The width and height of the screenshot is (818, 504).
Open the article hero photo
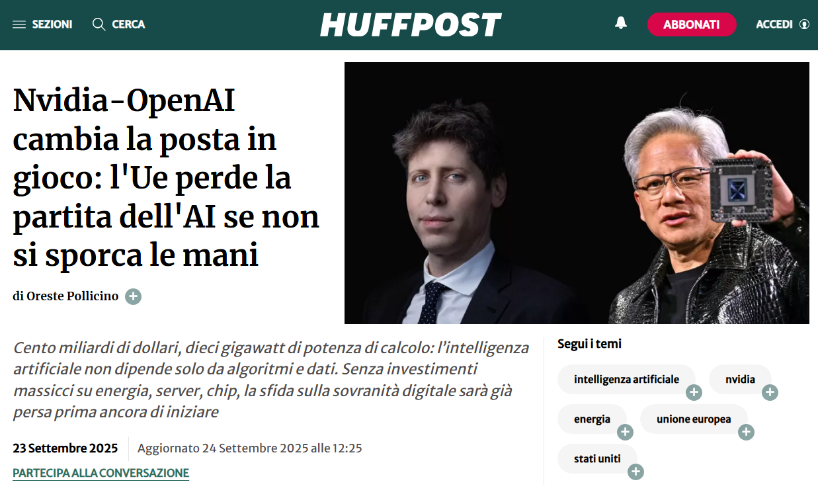pyautogui.click(x=577, y=193)
